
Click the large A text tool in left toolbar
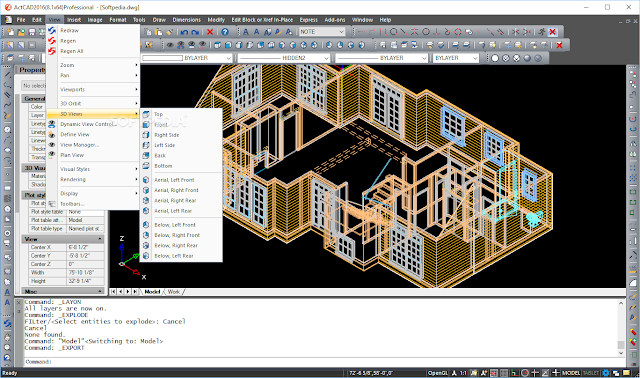point(7,292)
